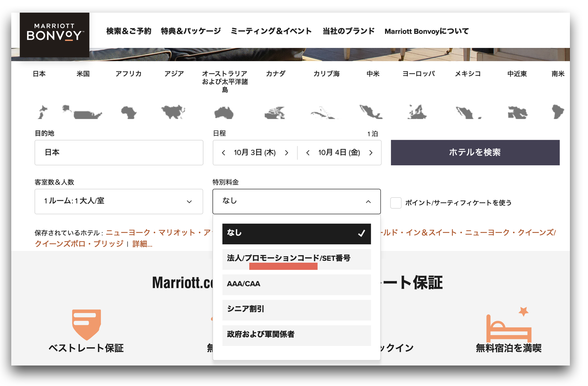The image size is (588, 386).
Task: Open 当社のブランド navigation menu
Action: 349,31
